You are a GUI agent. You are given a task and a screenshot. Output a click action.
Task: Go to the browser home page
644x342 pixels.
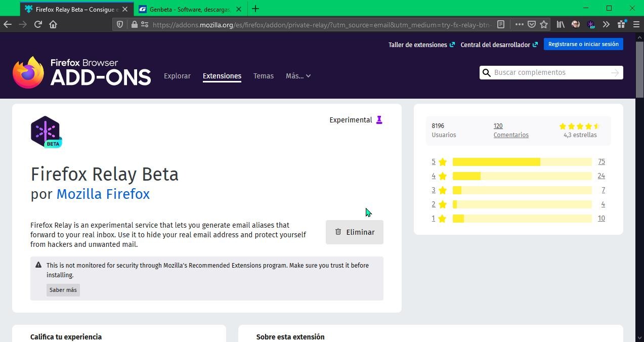(x=53, y=24)
